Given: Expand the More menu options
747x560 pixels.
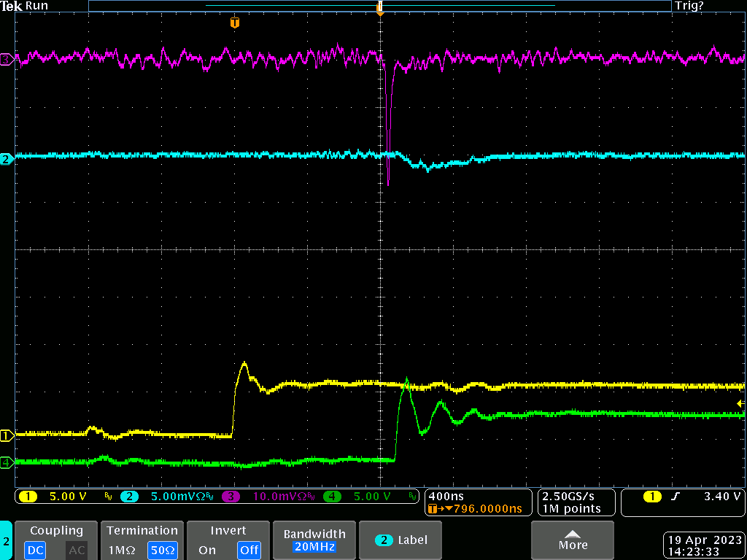Looking at the screenshot, I should pos(573,540).
